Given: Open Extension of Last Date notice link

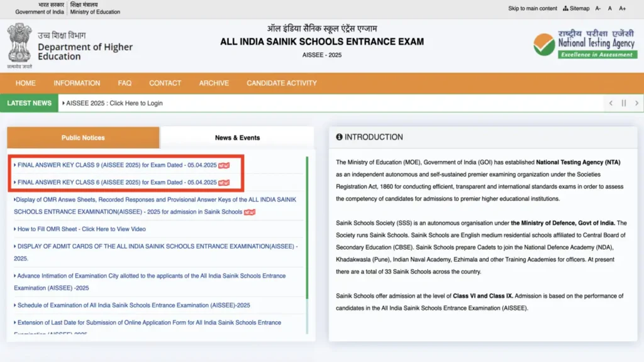Looking at the screenshot, I should click(148, 327).
